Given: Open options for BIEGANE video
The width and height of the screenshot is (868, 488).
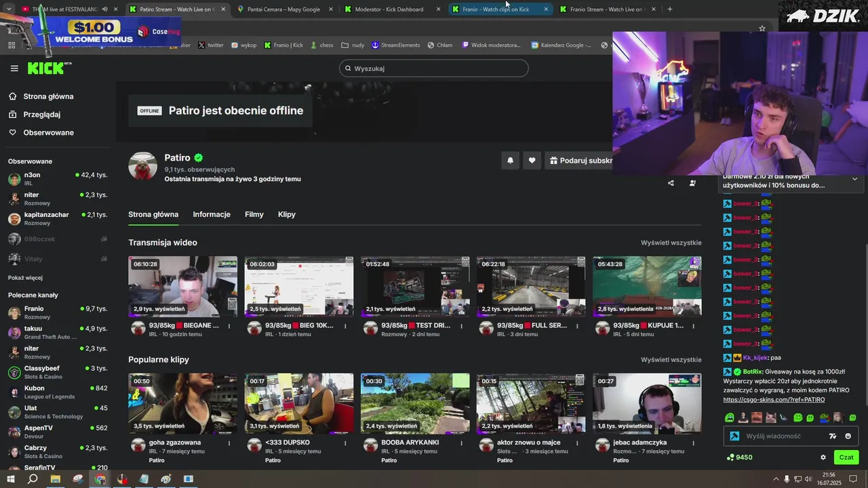Looking at the screenshot, I should 229,326.
